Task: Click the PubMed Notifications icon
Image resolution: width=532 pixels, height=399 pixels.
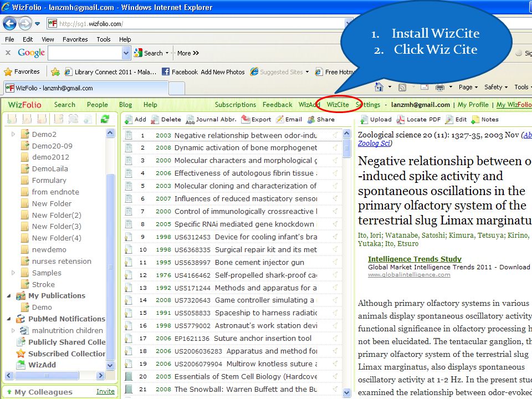Action: click(x=21, y=319)
